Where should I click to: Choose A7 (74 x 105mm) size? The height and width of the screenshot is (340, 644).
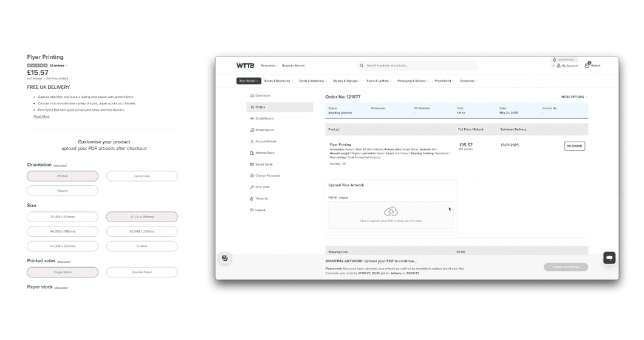pos(142,217)
